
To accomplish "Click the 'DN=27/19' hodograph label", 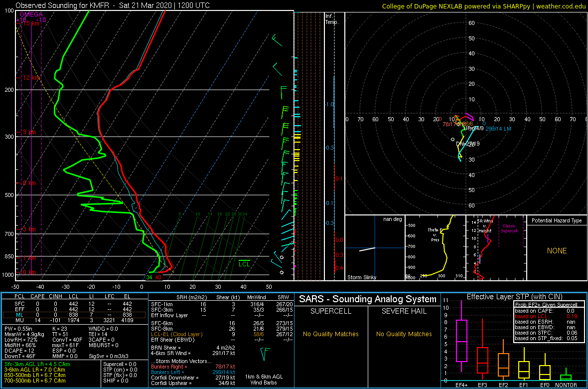I will coord(467,144).
